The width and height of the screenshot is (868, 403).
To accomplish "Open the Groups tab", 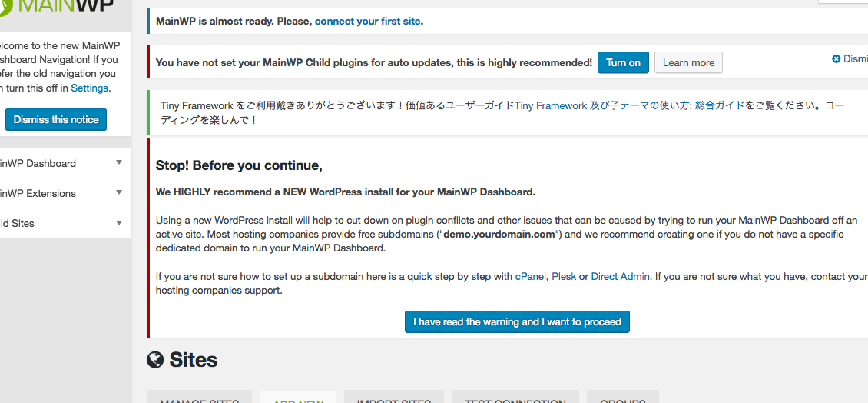I will tap(623, 397).
